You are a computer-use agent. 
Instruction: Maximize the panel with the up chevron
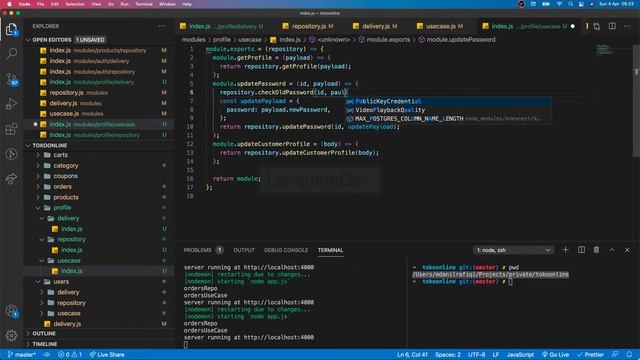pos(612,250)
